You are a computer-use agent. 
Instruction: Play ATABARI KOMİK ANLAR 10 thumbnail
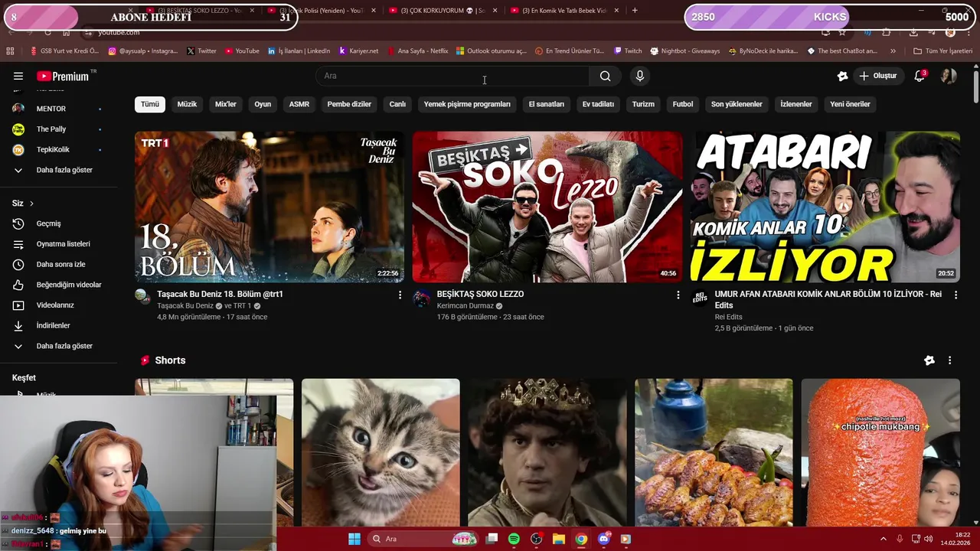pyautogui.click(x=825, y=207)
